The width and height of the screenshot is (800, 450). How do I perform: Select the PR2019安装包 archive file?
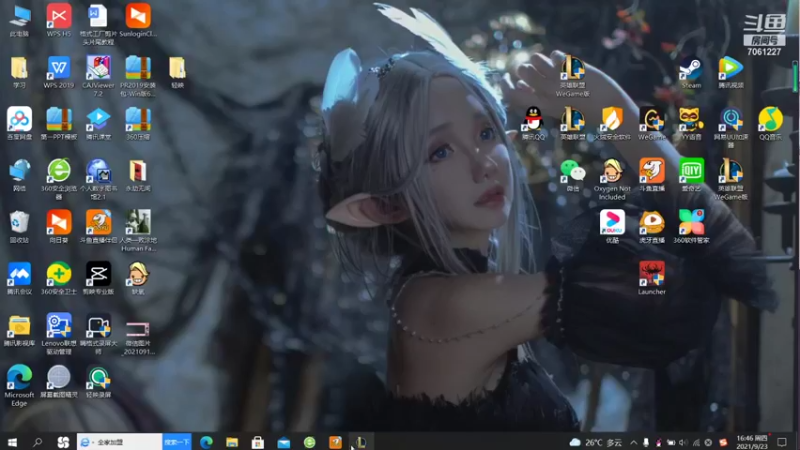tap(138, 76)
